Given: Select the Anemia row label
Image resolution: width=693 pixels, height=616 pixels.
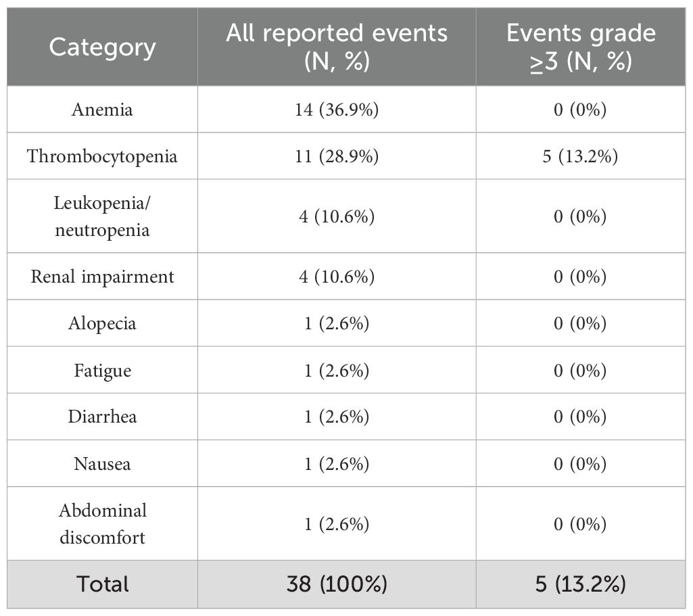Looking at the screenshot, I should pos(102,110).
